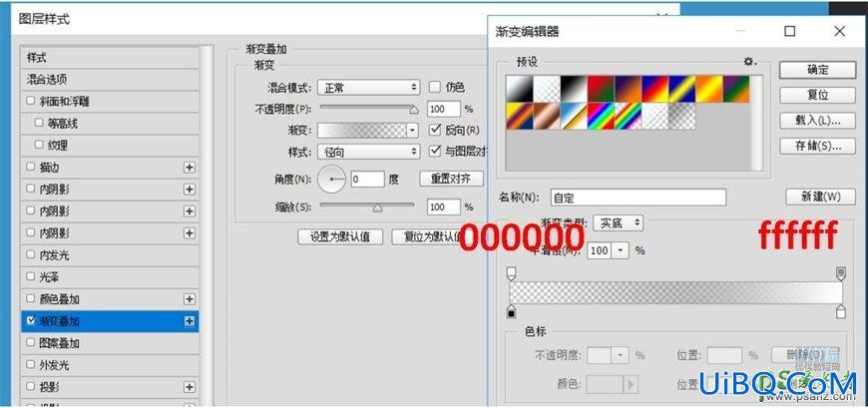Select the copper gradient preset
This screenshot has height=408, width=868.
547,117
